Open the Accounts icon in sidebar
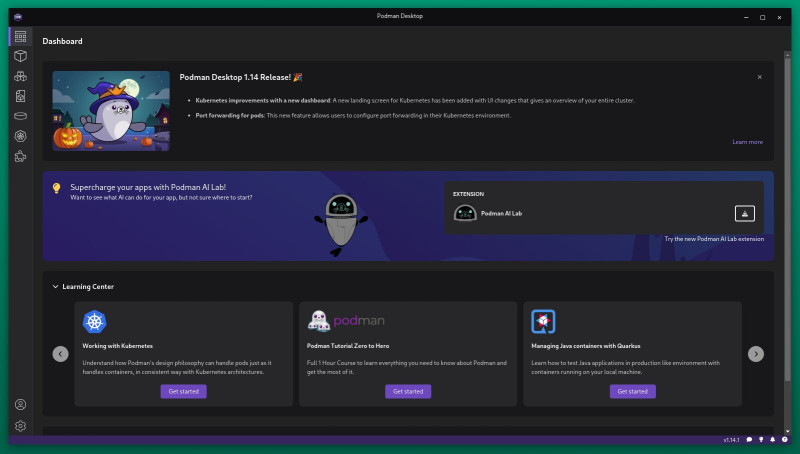 (20, 405)
